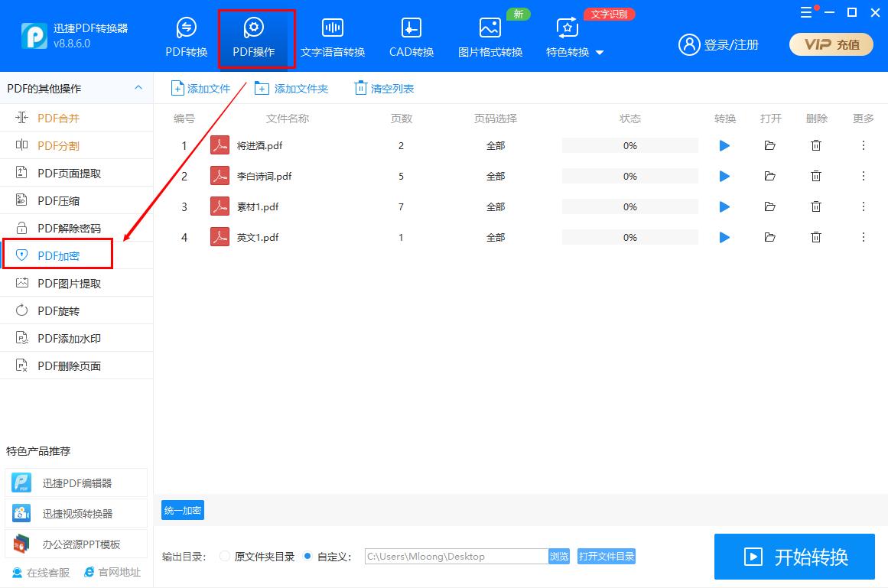Open the 更多 menu for 将进酒.pdf
Viewport: 888px width, 588px height.
click(x=862, y=145)
